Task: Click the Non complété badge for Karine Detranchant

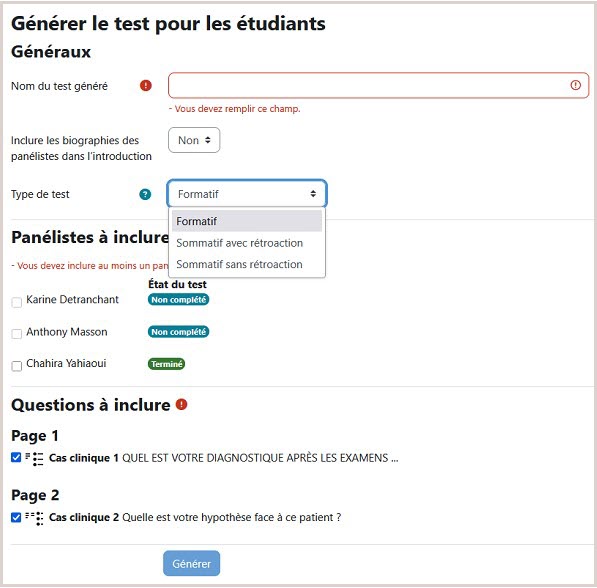Action: [x=178, y=300]
